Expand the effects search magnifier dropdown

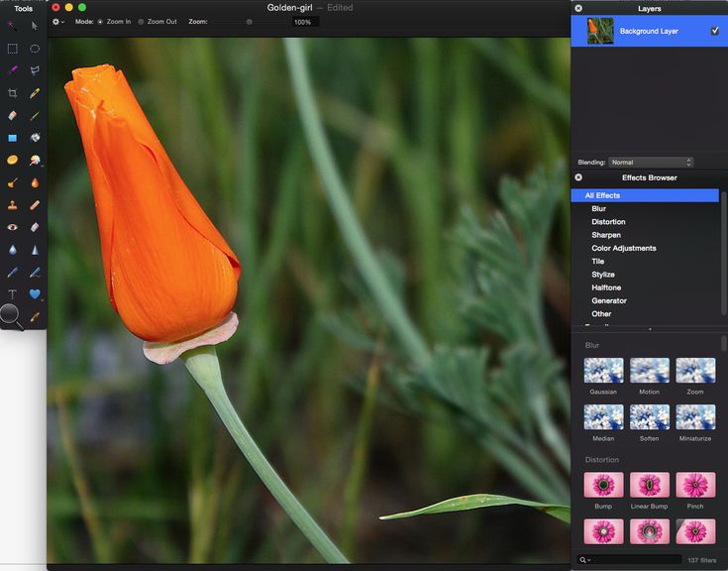pyautogui.click(x=584, y=560)
